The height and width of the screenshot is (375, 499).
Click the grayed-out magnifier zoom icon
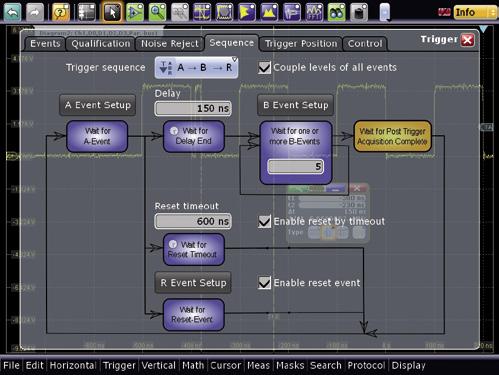180,12
